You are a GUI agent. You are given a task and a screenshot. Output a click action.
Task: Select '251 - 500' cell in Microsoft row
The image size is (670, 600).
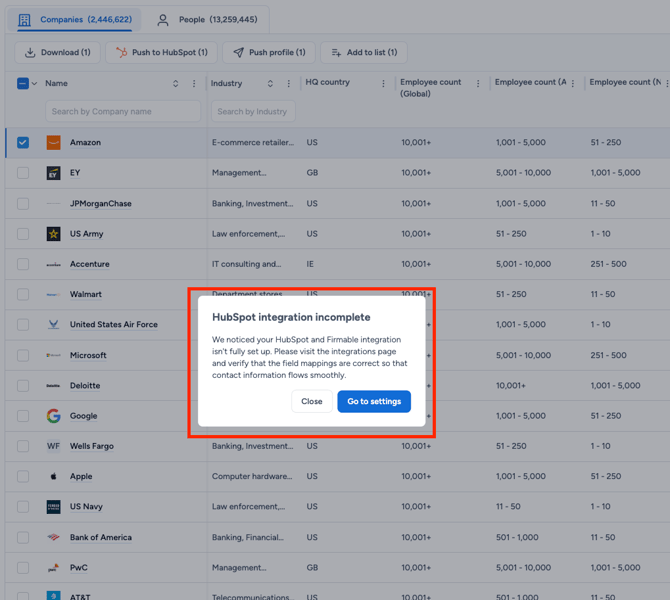click(608, 355)
